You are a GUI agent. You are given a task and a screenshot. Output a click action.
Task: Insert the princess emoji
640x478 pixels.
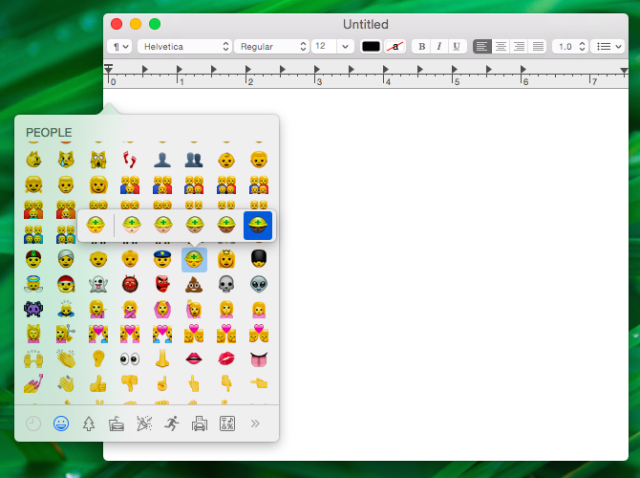(226, 259)
